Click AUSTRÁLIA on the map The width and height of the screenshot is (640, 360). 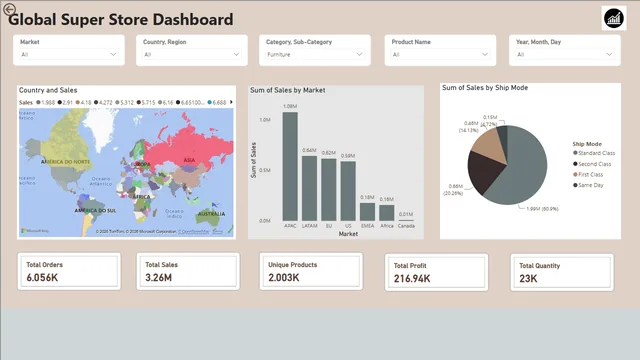coord(211,214)
